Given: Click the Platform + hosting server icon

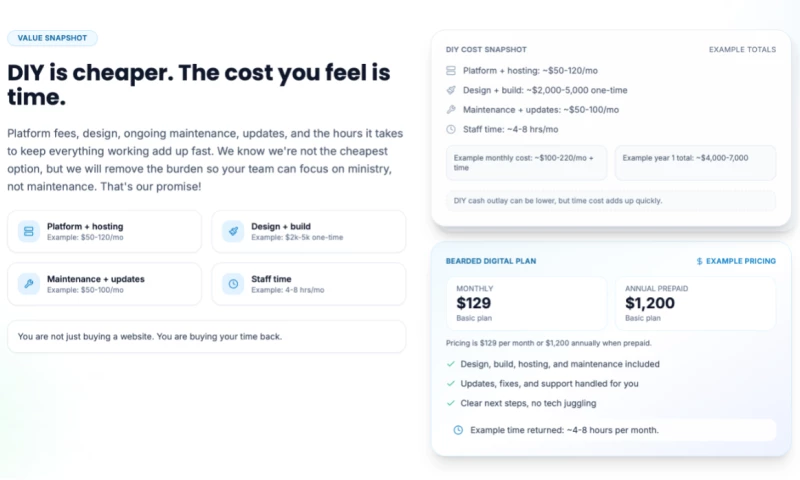Looking at the screenshot, I should [29, 231].
